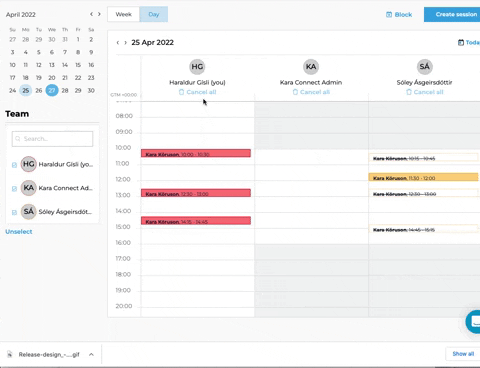This screenshot has width=480, height=368.
Task: Click HG avatar in Team list
Action: [x=28, y=164]
